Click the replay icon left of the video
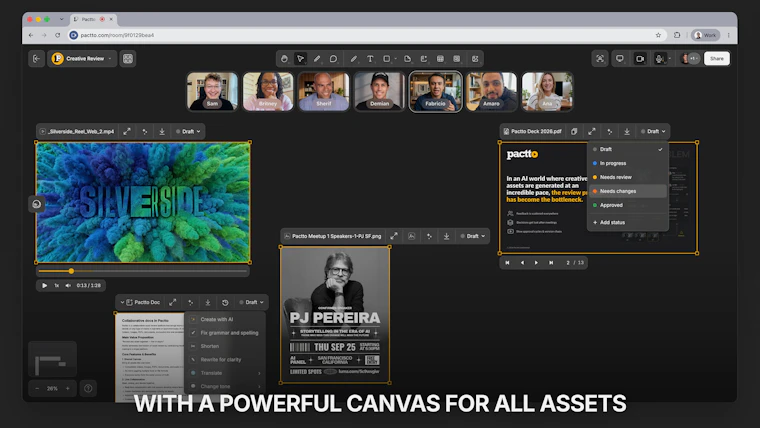 click(x=36, y=204)
